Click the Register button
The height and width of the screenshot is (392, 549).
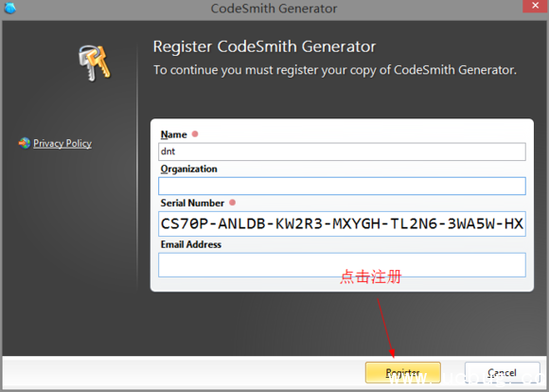coord(402,372)
